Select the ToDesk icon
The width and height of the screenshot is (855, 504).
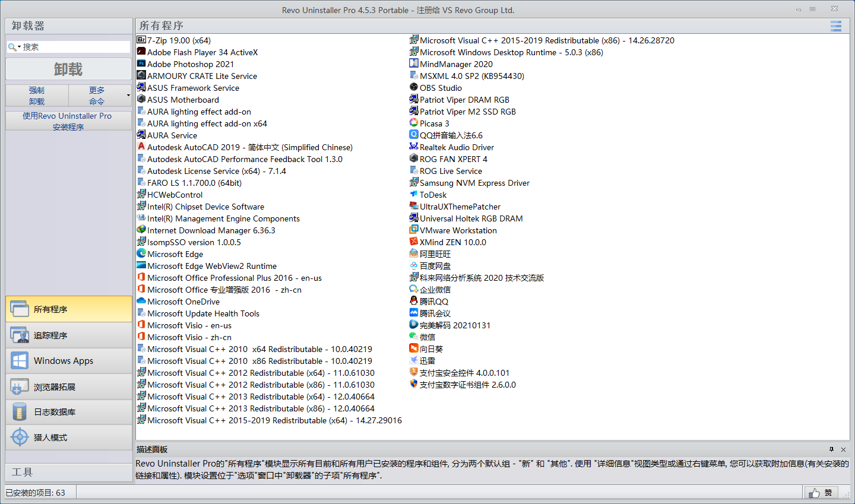414,194
